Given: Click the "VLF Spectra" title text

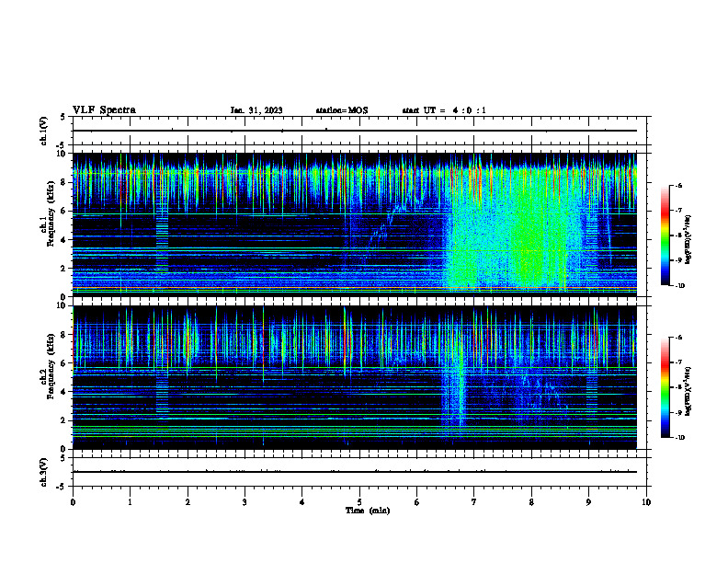Looking at the screenshot, I should [104, 110].
